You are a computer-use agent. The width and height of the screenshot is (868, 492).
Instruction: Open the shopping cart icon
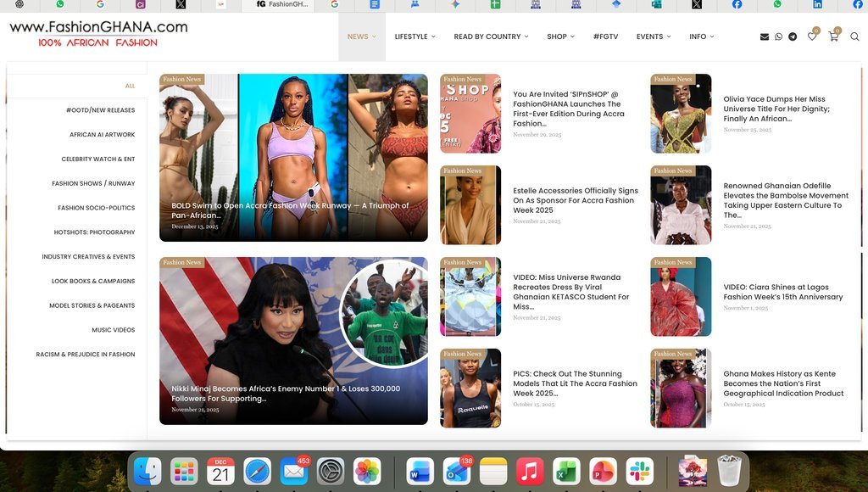[x=833, y=36]
